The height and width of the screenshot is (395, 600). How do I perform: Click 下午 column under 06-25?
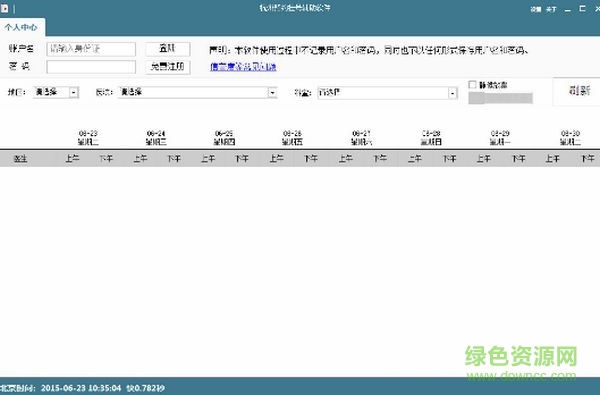[x=242, y=158]
